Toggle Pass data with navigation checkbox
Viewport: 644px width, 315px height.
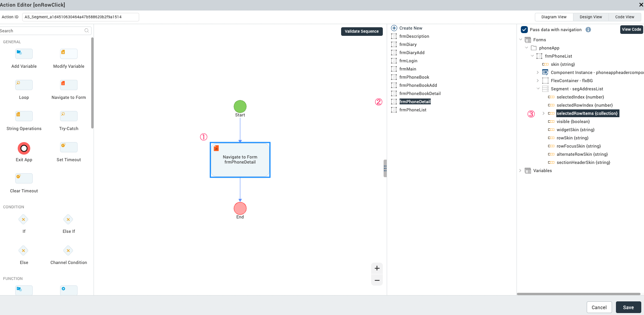coord(524,30)
